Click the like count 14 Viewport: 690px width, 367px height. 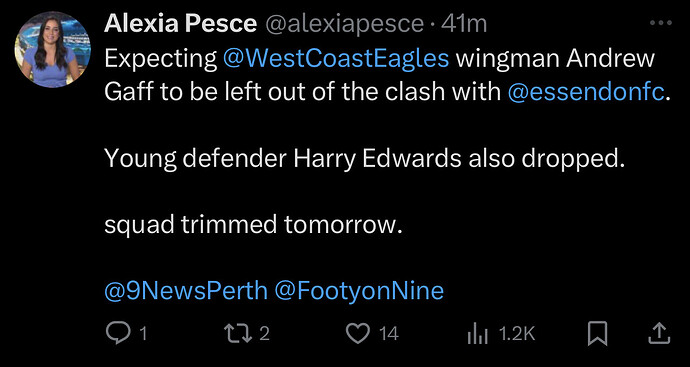click(x=389, y=334)
